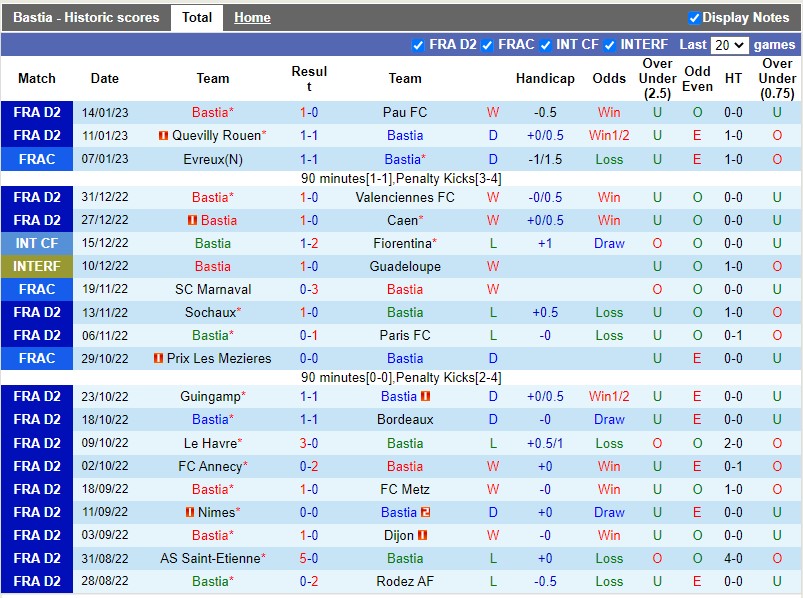This screenshot has height=598, width=803.
Task: Click the red card icon beside Nimes
Action: [x=190, y=513]
